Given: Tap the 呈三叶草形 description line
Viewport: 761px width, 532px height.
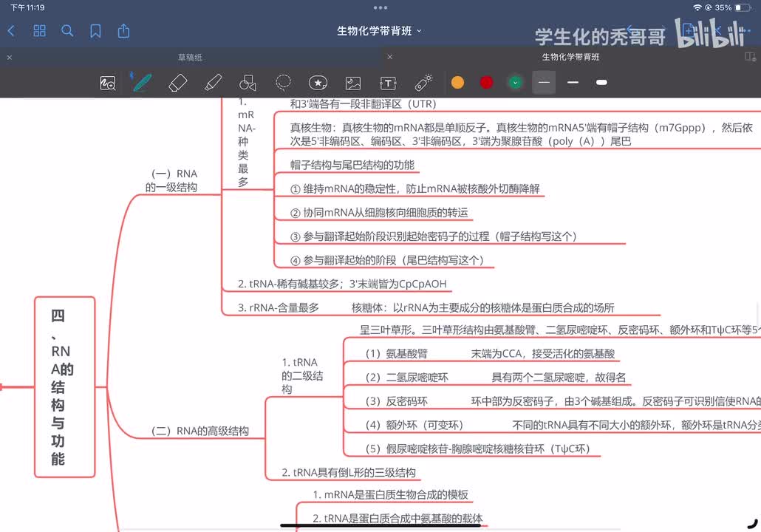Looking at the screenshot, I should [x=560, y=330].
